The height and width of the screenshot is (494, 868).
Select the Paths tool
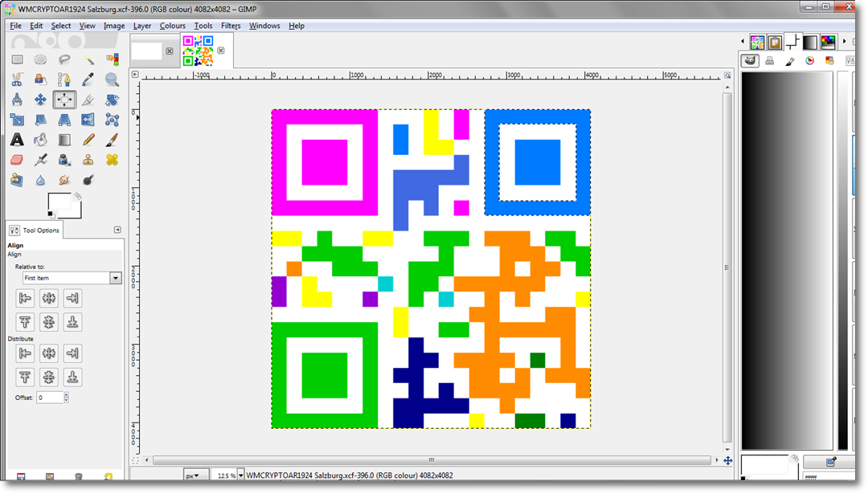[x=64, y=80]
